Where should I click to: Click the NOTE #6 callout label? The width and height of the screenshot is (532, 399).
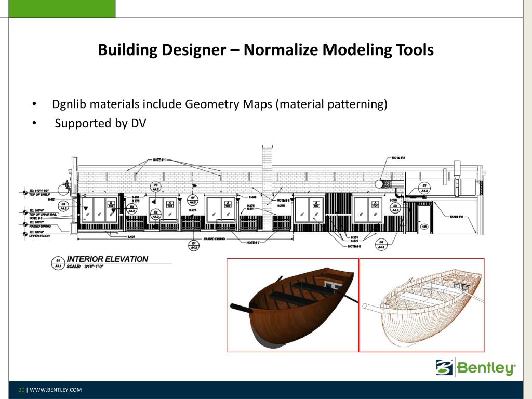(x=457, y=217)
